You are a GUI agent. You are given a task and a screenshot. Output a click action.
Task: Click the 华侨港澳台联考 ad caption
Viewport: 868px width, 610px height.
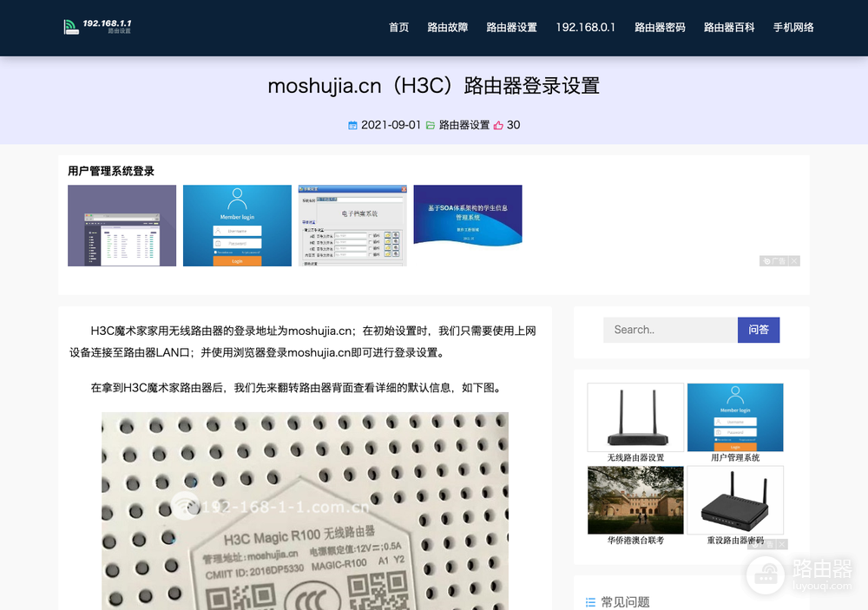[635, 541]
